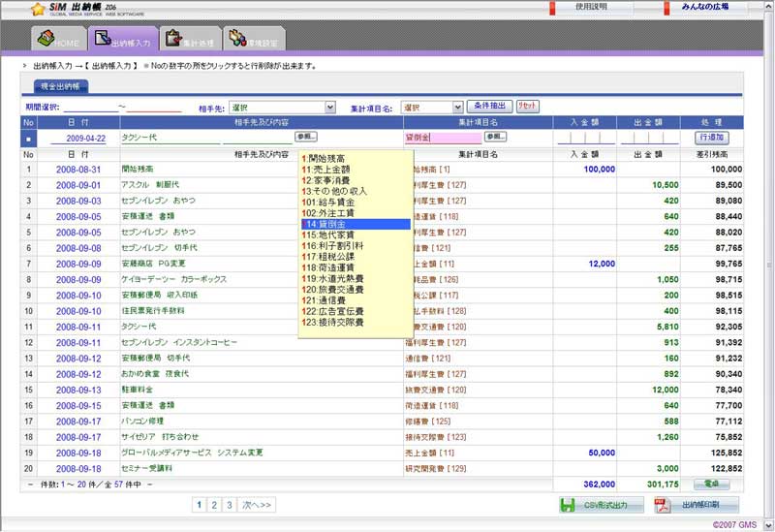Expand the 相手先 filter dropdown
Image resolution: width=775 pixels, height=532 pixels.
[x=330, y=107]
